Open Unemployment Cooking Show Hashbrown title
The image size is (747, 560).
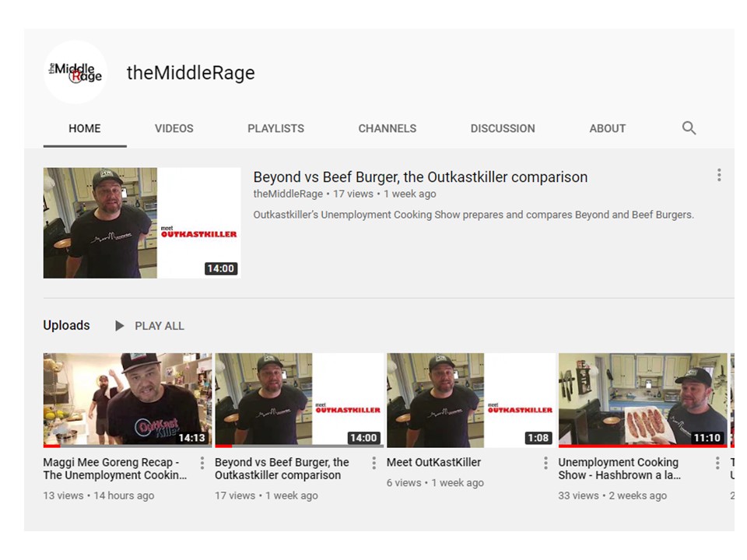[619, 468]
